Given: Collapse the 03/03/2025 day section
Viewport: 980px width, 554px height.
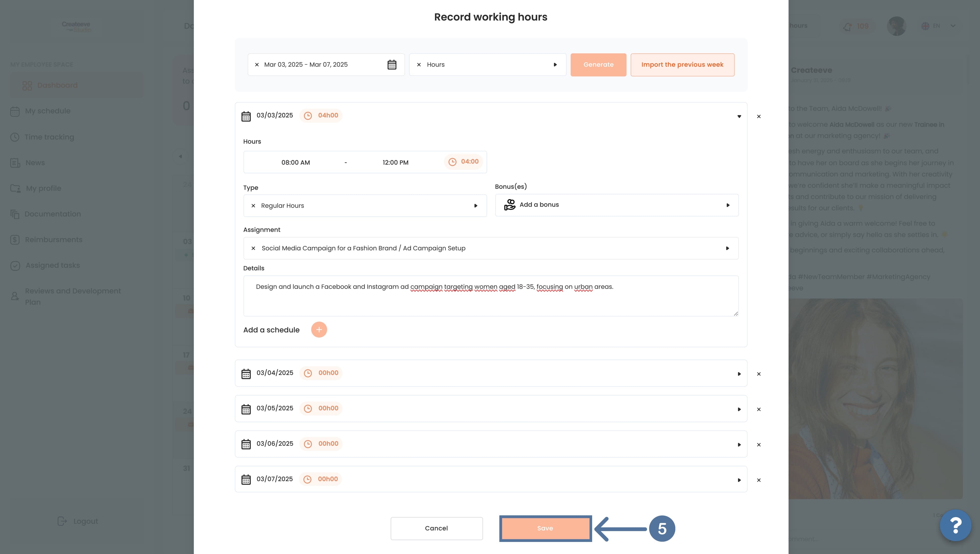Looking at the screenshot, I should point(739,116).
